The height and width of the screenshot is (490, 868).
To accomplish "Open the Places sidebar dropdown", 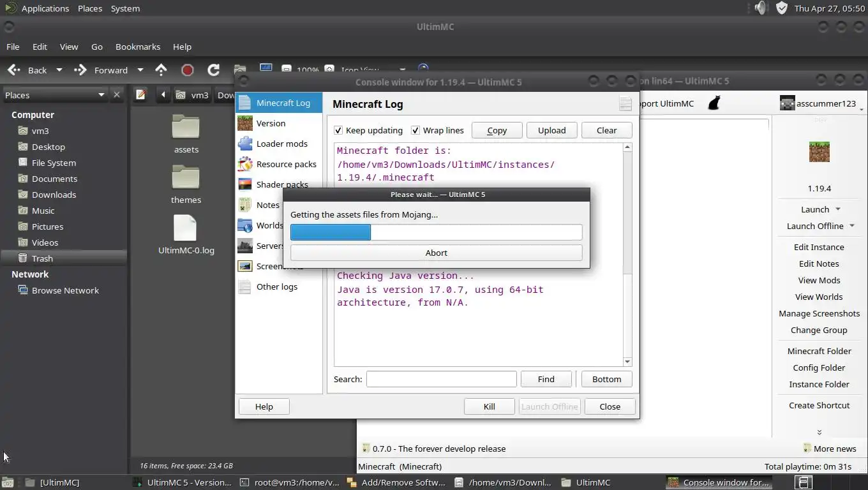I will (101, 95).
